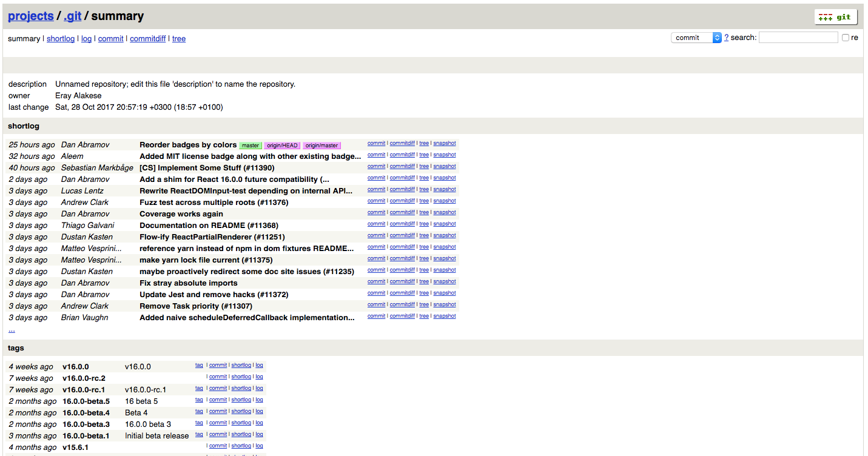The image size is (868, 456).
Task: Open the search help question mark link
Action: pyautogui.click(x=726, y=38)
